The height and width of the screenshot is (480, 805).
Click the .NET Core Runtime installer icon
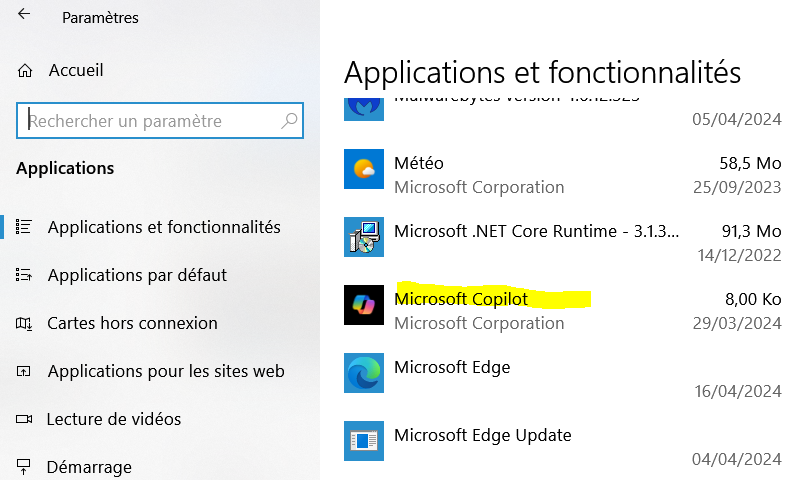pyautogui.click(x=363, y=237)
